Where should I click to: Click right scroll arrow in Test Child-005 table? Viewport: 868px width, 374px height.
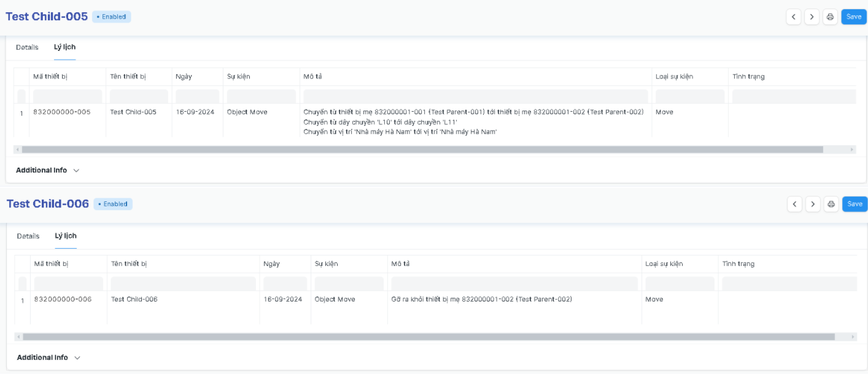point(852,150)
